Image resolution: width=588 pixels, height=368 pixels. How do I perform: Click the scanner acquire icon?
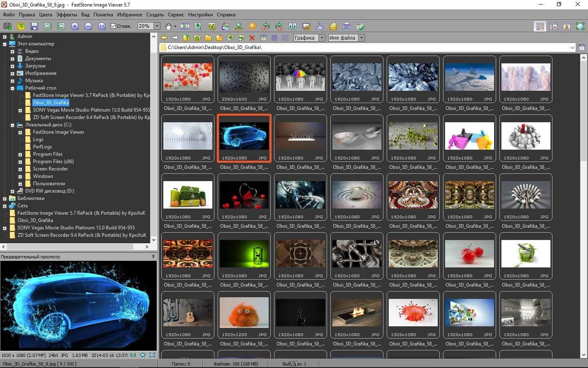(320, 26)
